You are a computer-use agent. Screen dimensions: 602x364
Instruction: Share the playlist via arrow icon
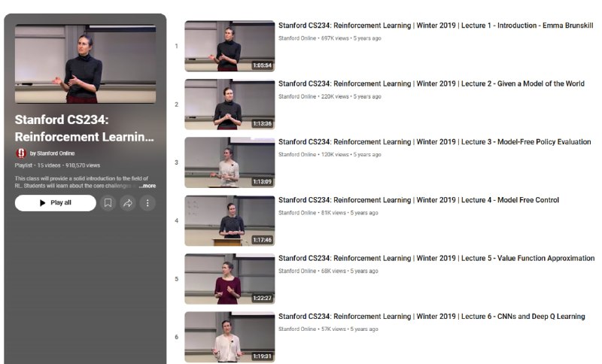[128, 203]
